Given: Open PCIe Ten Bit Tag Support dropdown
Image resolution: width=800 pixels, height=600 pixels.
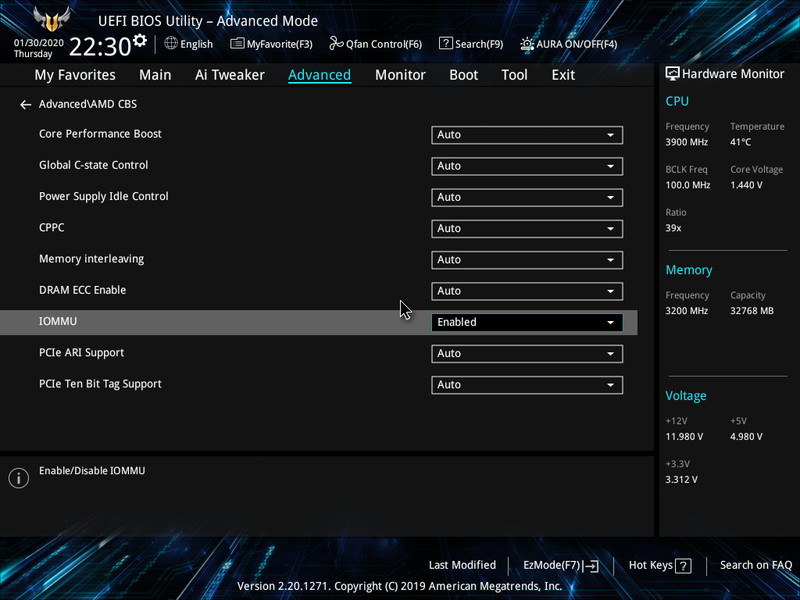Looking at the screenshot, I should pos(527,385).
